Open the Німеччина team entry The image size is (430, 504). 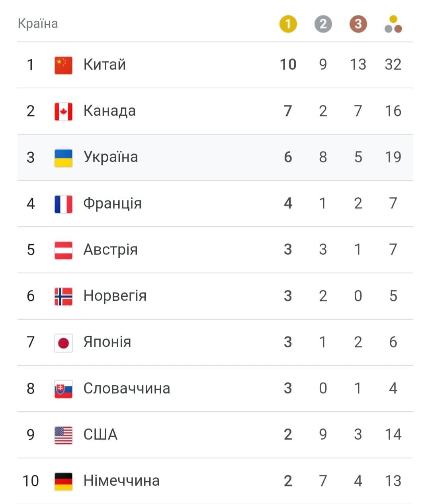(x=121, y=481)
